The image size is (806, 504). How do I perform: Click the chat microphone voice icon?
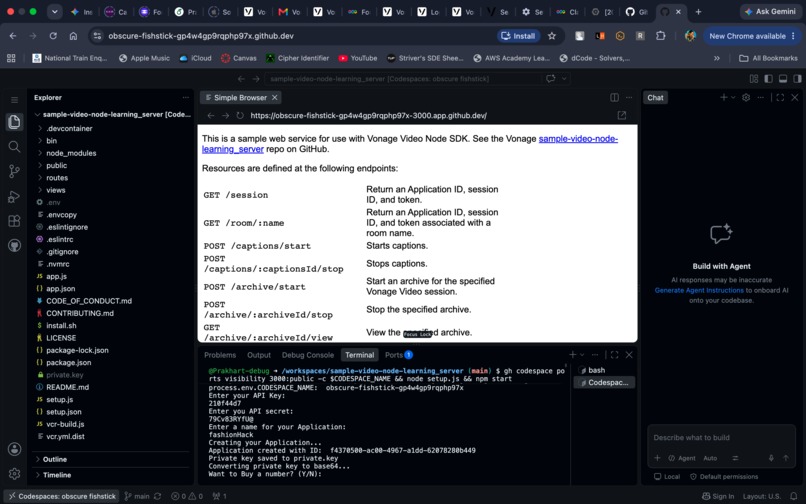[x=771, y=458]
